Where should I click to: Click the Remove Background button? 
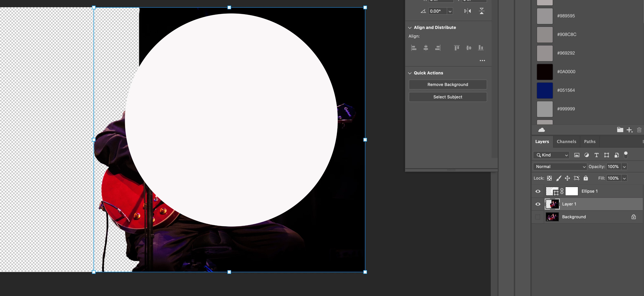coord(448,85)
